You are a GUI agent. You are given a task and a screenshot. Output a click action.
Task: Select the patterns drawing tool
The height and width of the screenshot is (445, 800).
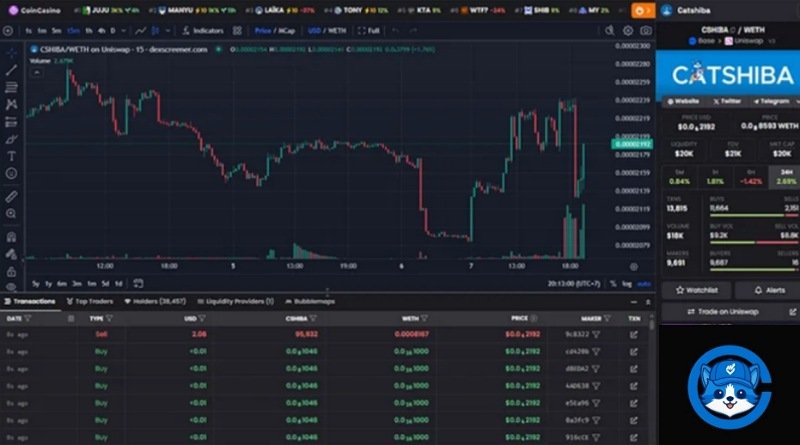pyautogui.click(x=11, y=105)
